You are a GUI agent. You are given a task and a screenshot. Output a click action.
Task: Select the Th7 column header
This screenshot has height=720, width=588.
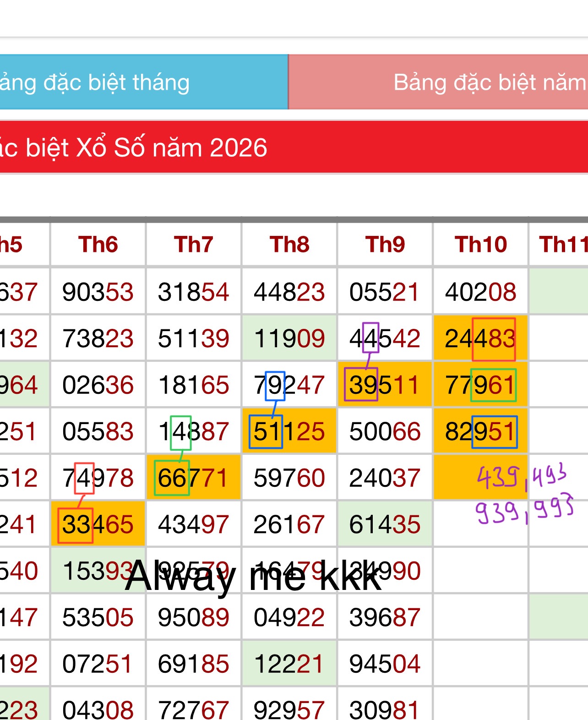(194, 244)
